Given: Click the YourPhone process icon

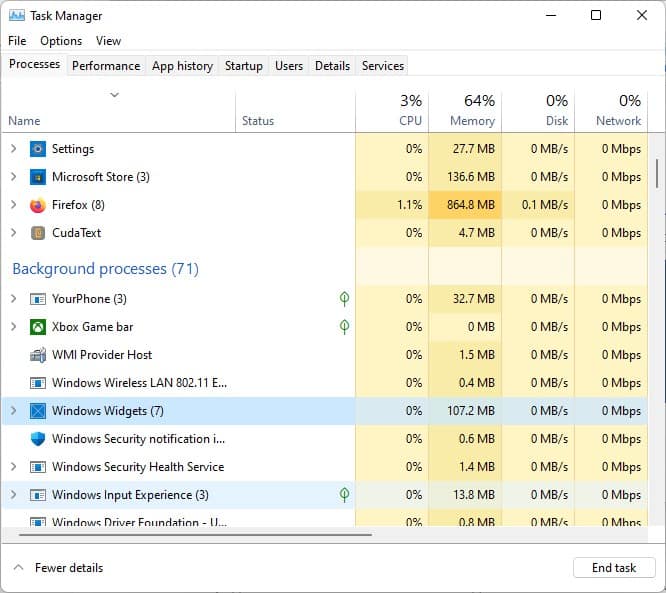Looking at the screenshot, I should pyautogui.click(x=38, y=299).
